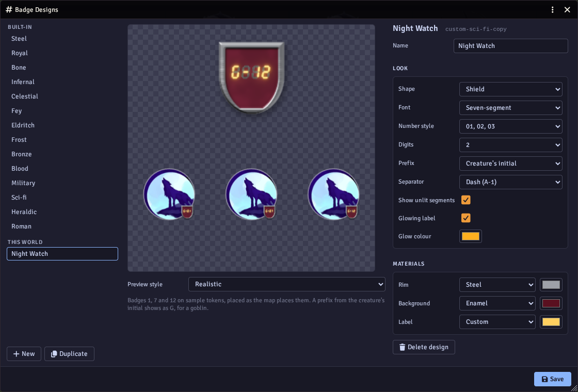The height and width of the screenshot is (392, 578).
Task: Click the resize grip at window corner
Action: click(573, 387)
